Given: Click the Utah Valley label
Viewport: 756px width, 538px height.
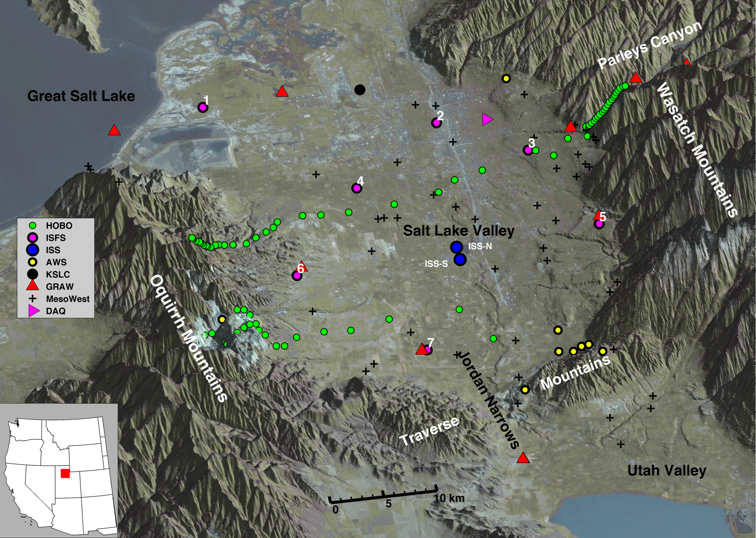Looking at the screenshot, I should (x=667, y=471).
